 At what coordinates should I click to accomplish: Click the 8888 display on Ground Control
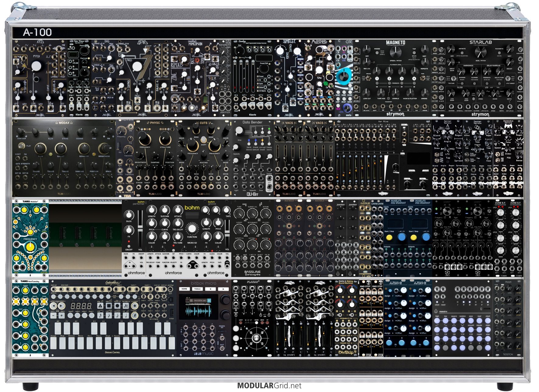[x=82, y=306]
